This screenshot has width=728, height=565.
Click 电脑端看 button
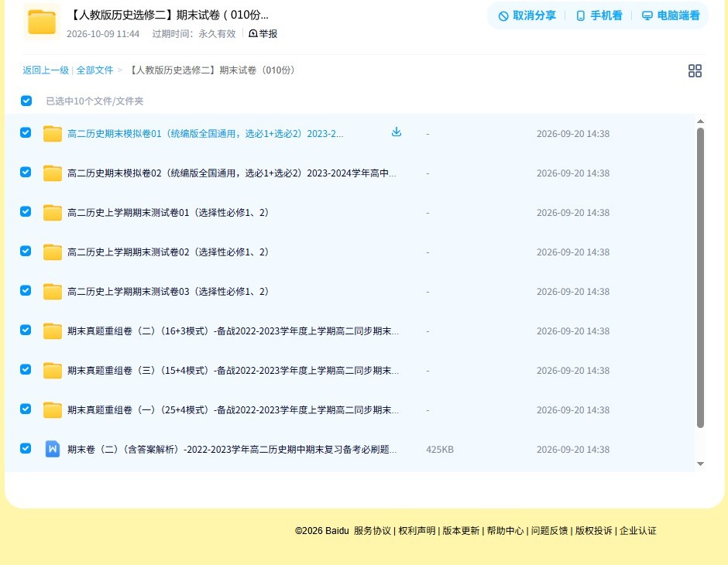pyautogui.click(x=671, y=15)
